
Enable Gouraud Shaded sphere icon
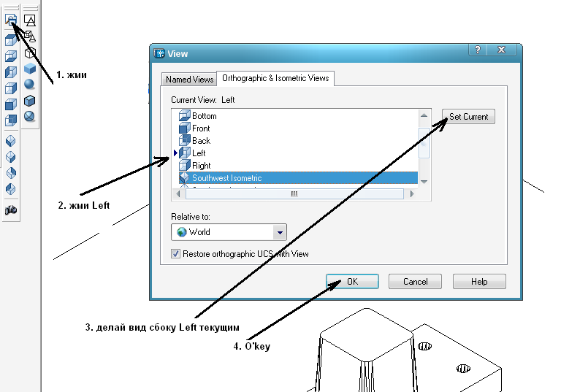click(29, 85)
